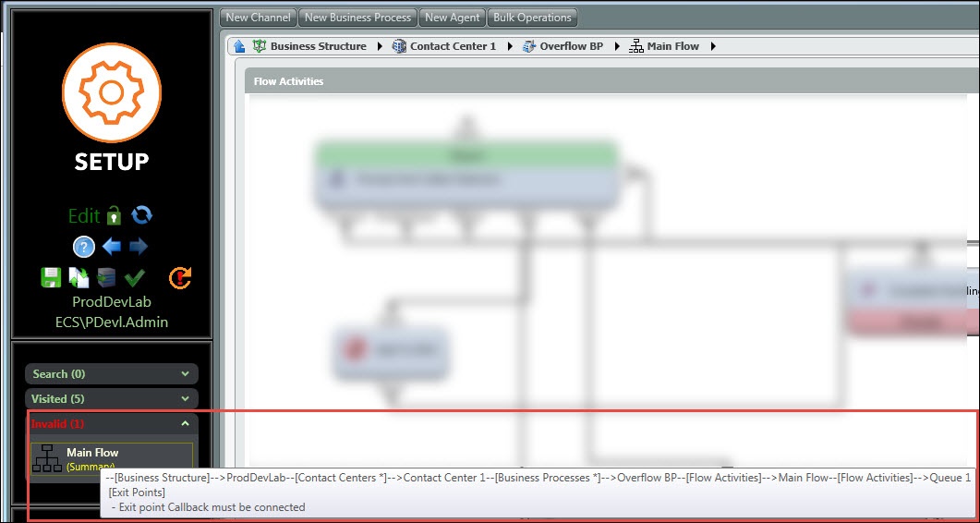Go forward with the right arrow icon
980x523 pixels.
[x=139, y=247]
